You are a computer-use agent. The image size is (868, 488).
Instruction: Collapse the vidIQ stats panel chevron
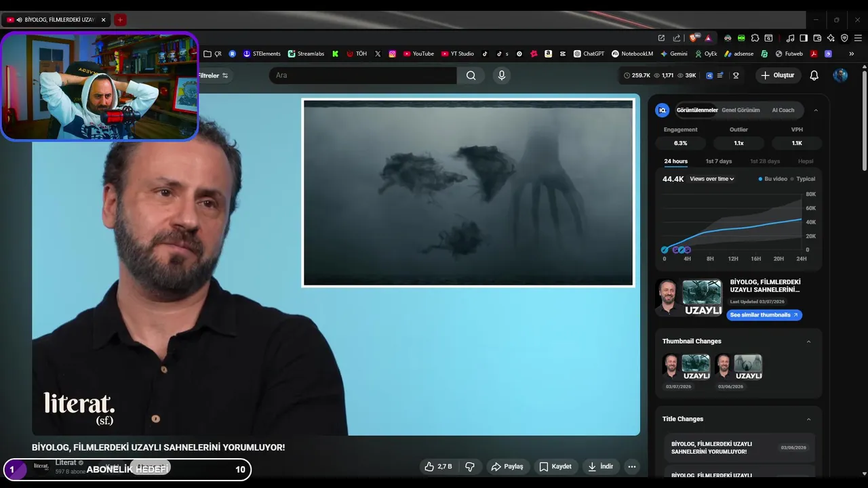(816, 110)
